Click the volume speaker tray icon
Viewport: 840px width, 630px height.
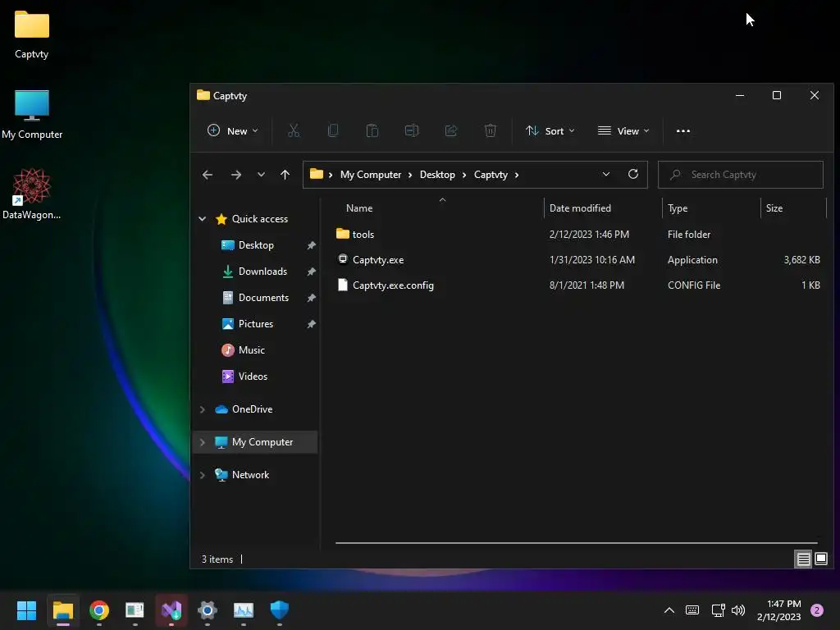point(738,610)
